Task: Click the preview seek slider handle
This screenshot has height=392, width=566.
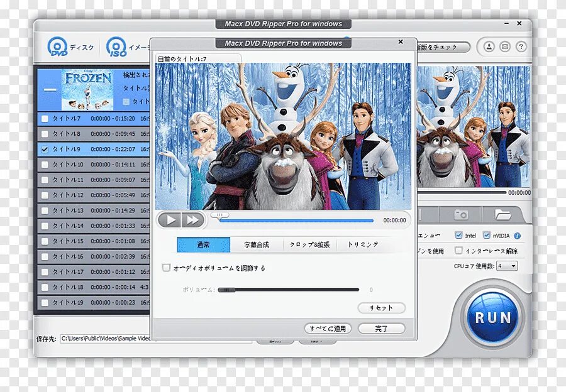Action: [219, 215]
